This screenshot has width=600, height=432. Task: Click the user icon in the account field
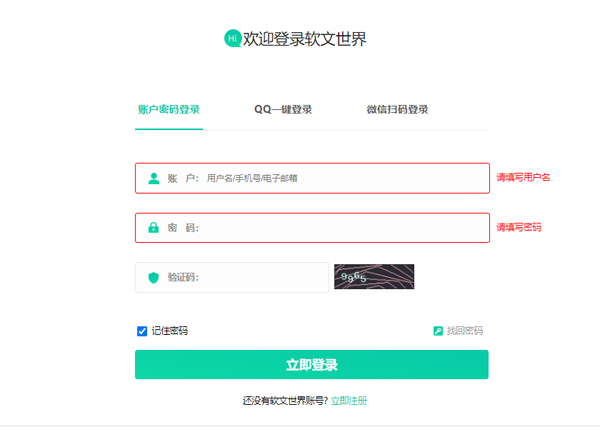point(154,178)
